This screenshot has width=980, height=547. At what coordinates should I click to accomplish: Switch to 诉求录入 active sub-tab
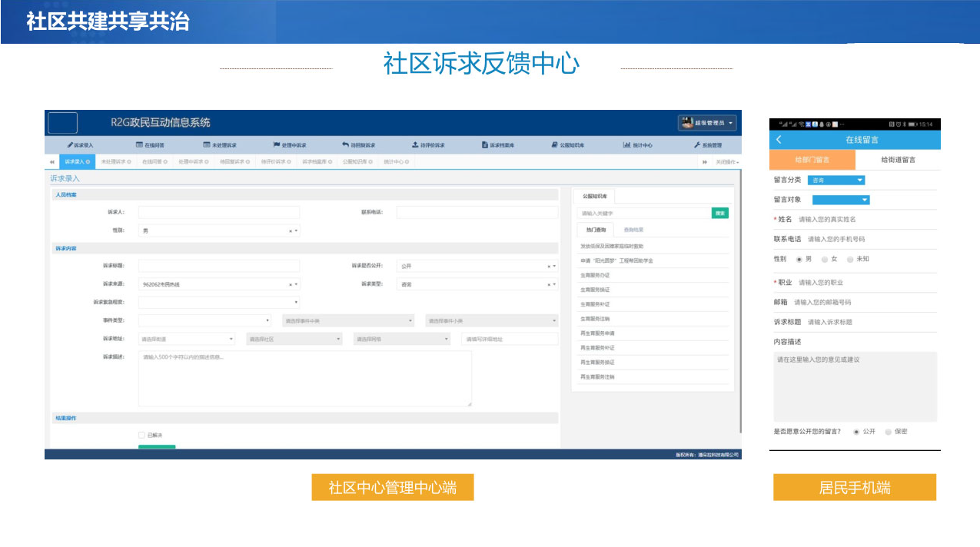(x=77, y=162)
